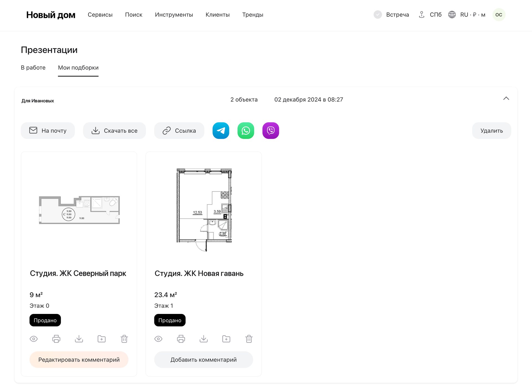532x392 pixels.
Task: Download the Новая гавань studio card
Action: click(x=204, y=339)
